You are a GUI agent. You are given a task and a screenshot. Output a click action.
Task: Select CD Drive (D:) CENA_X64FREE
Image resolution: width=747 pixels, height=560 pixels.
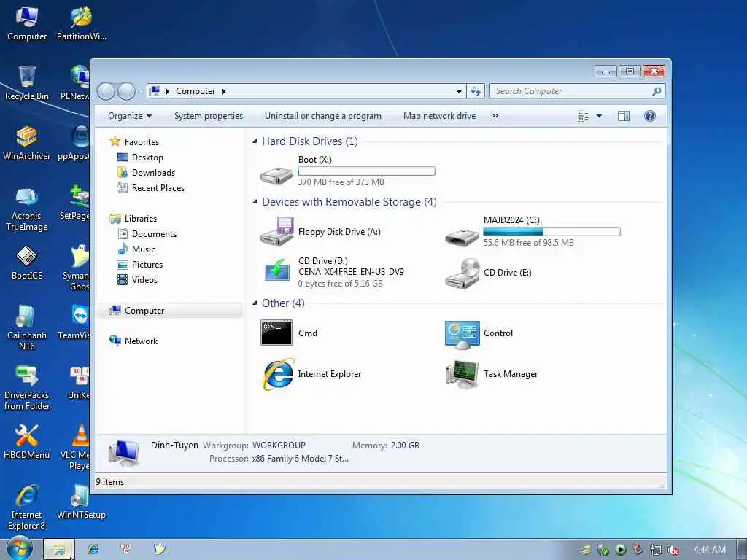332,272
